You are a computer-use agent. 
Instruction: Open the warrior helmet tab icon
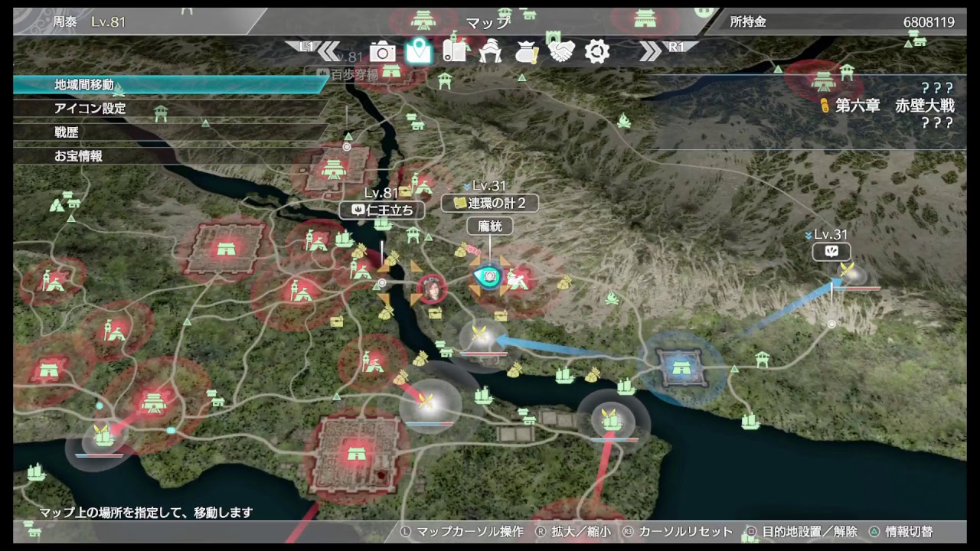pos(490,51)
